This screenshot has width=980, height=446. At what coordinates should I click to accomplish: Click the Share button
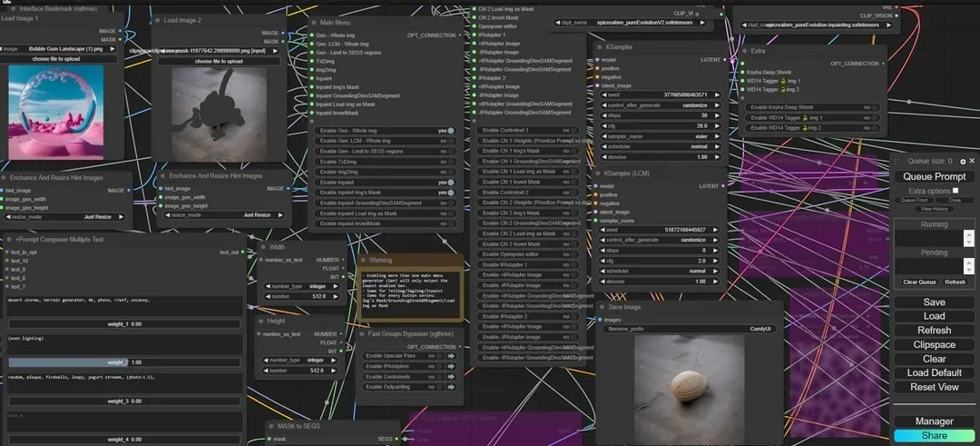[x=935, y=435]
